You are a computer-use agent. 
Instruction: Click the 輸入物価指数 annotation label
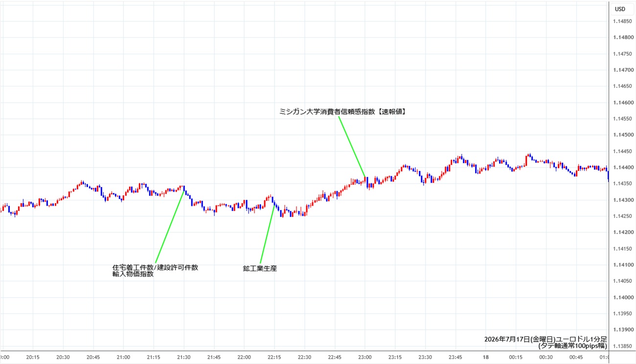pyautogui.click(x=133, y=274)
